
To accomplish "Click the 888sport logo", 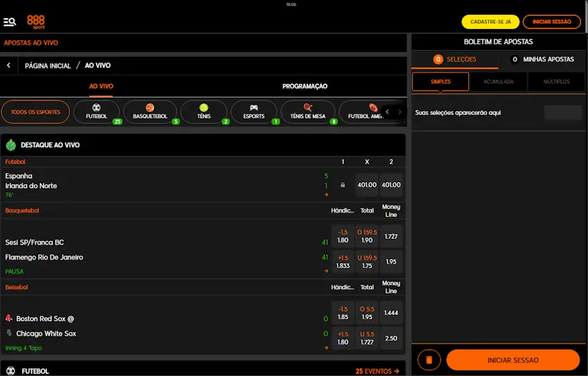I will coord(36,21).
